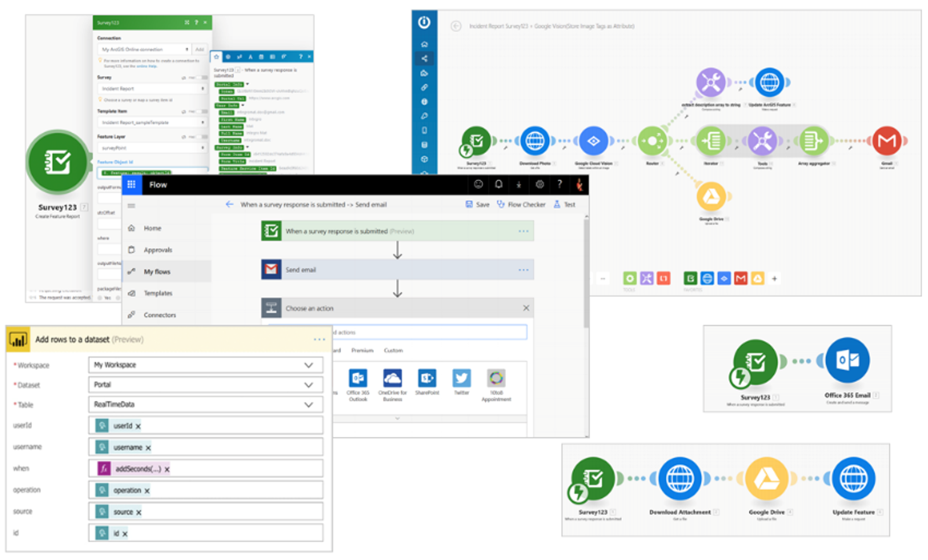Click the red Gmail node at scenario end
Image resolution: width=928 pixels, height=560 pixels.
887,141
